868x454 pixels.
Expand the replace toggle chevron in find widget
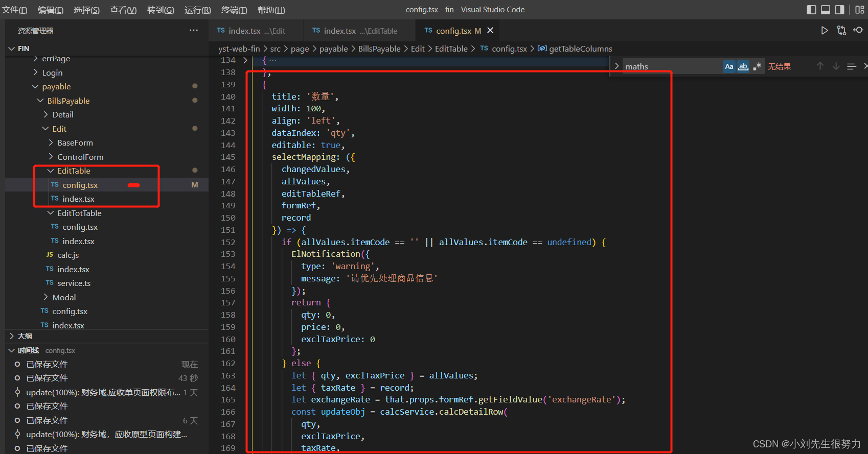click(616, 66)
